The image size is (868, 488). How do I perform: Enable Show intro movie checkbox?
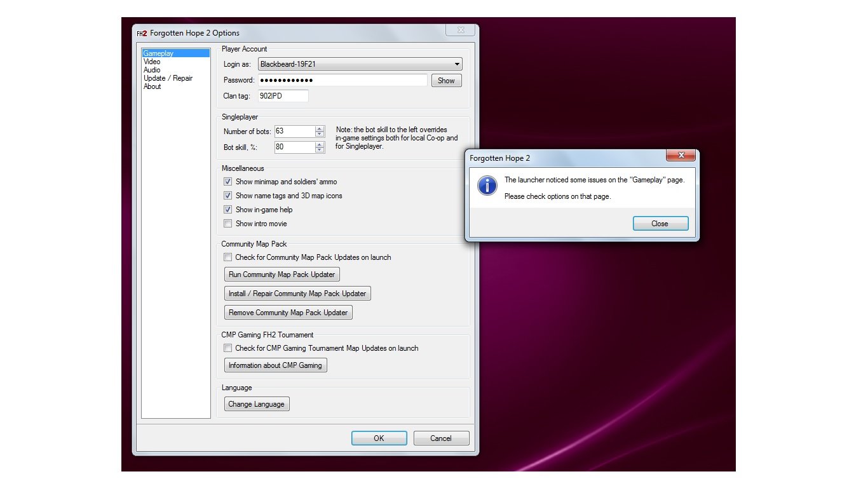[x=228, y=224]
